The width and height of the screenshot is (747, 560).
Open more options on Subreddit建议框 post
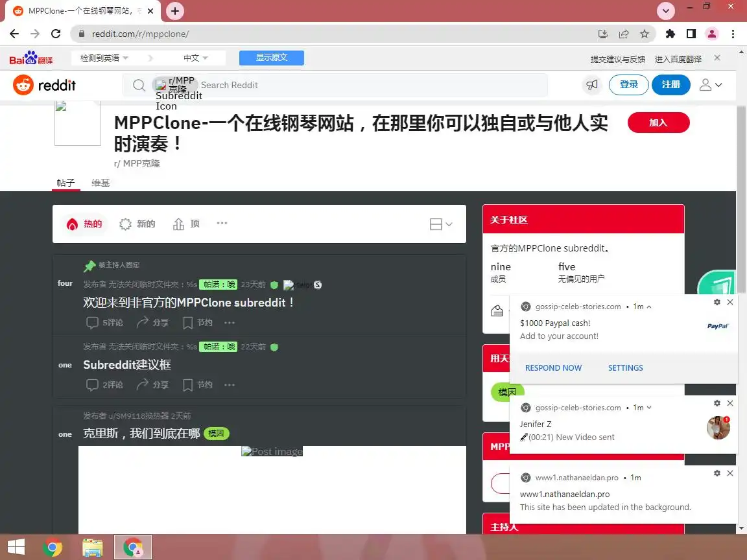(230, 384)
